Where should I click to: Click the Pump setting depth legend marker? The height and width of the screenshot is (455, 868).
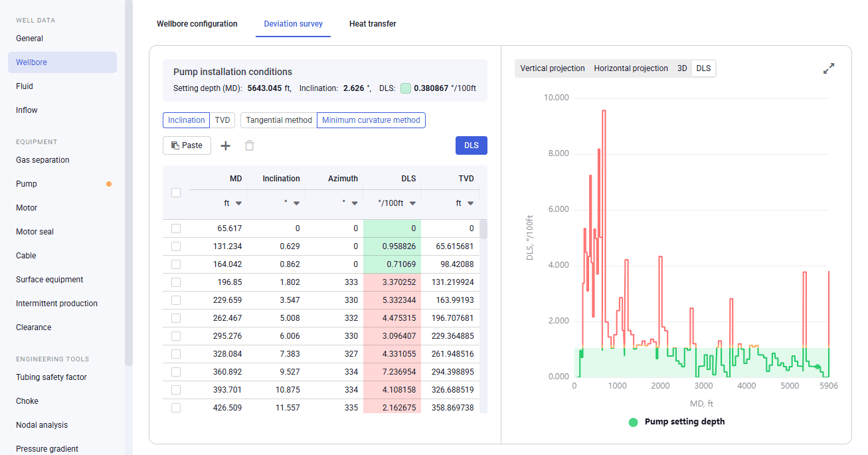click(x=633, y=422)
